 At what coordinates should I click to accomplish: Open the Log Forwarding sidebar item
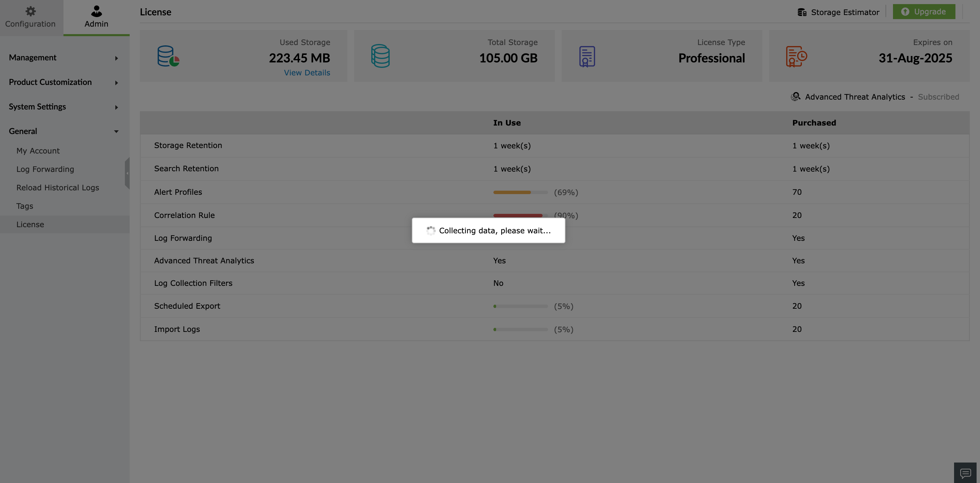coord(45,169)
